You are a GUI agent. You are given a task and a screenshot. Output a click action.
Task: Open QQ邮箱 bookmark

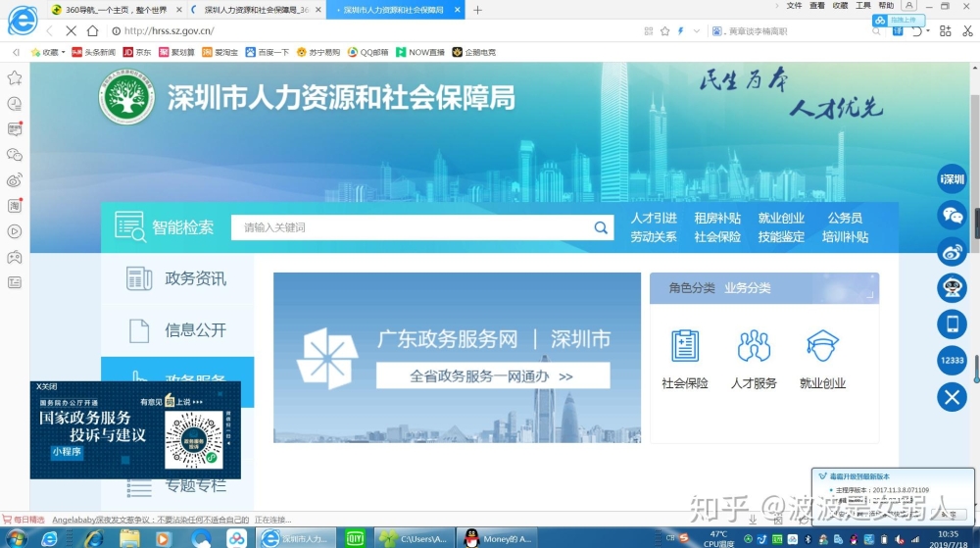(x=368, y=53)
